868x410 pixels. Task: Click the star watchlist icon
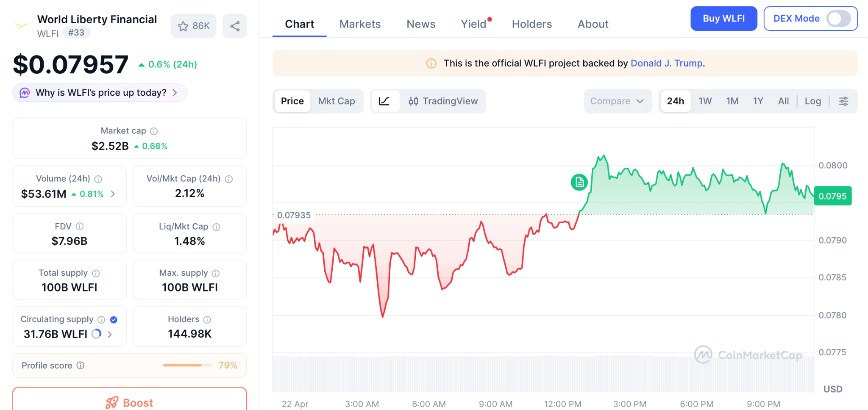[183, 26]
